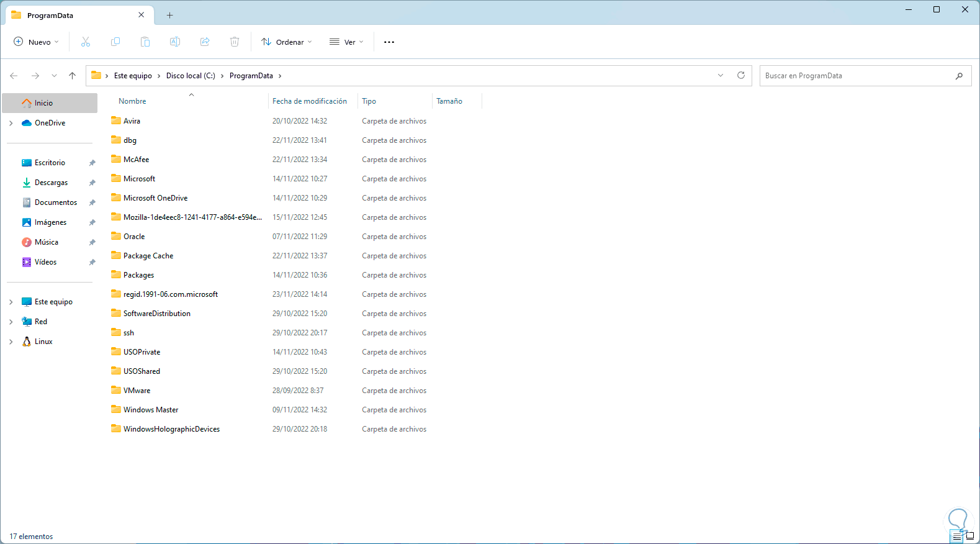Add a new tab with plus
The height and width of the screenshot is (544, 980).
click(169, 16)
